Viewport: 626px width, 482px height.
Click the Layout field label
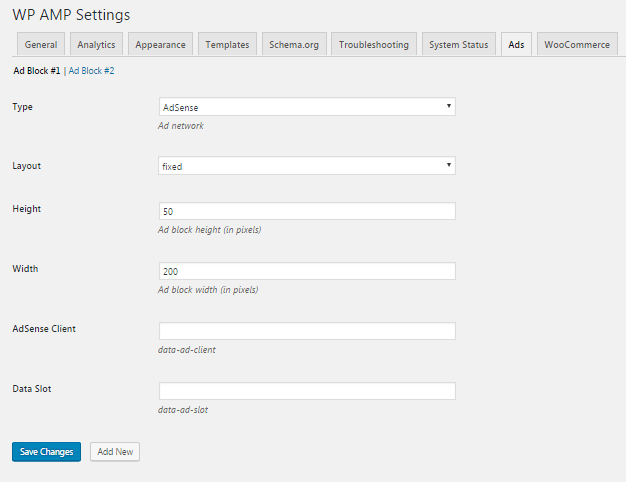tap(26, 166)
